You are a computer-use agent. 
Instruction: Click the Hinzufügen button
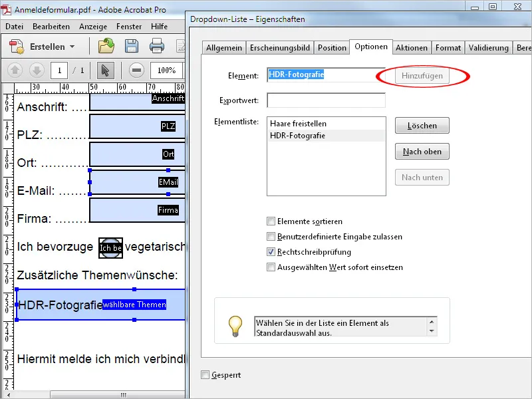[422, 76]
